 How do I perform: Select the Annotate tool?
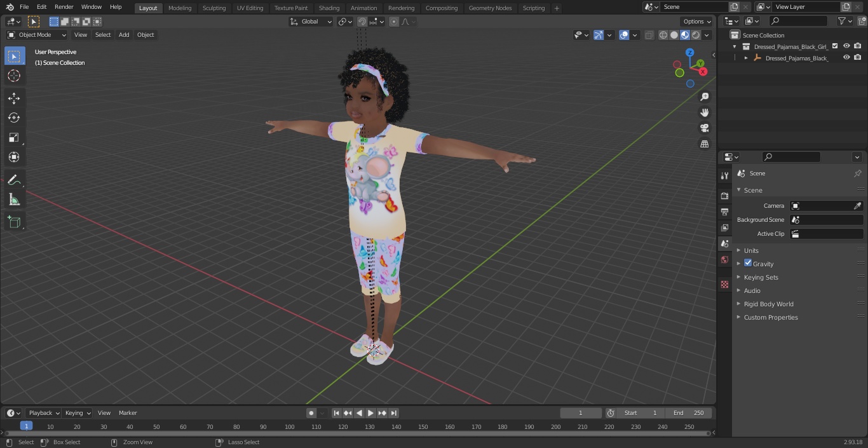(x=14, y=180)
